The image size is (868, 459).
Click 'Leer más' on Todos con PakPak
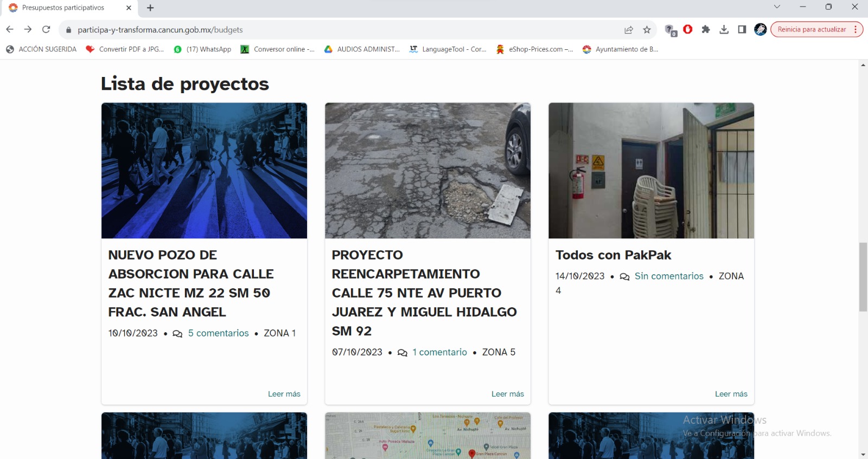click(731, 394)
